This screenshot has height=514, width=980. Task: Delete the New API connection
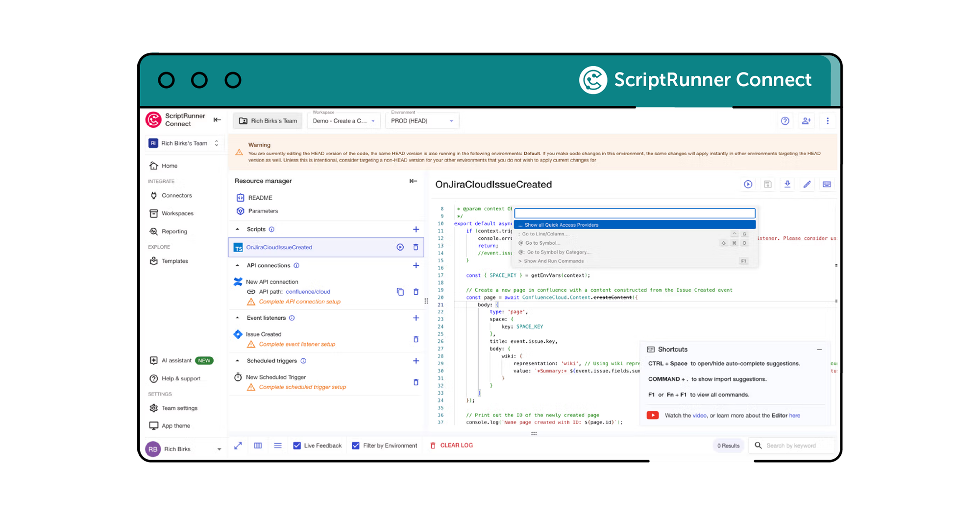pos(416,292)
